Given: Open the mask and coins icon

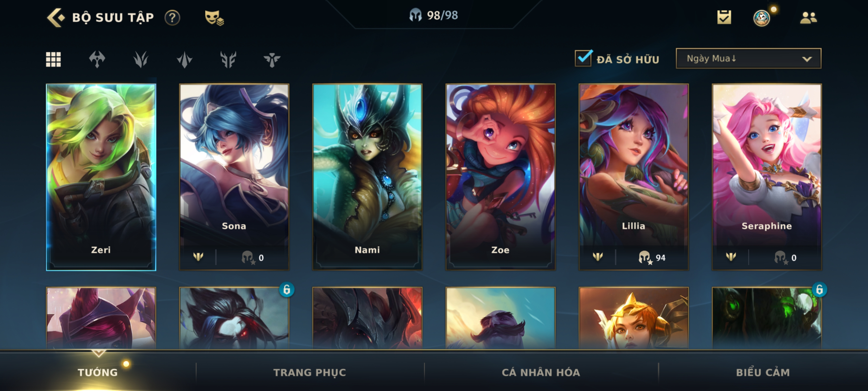Looking at the screenshot, I should pos(214,18).
